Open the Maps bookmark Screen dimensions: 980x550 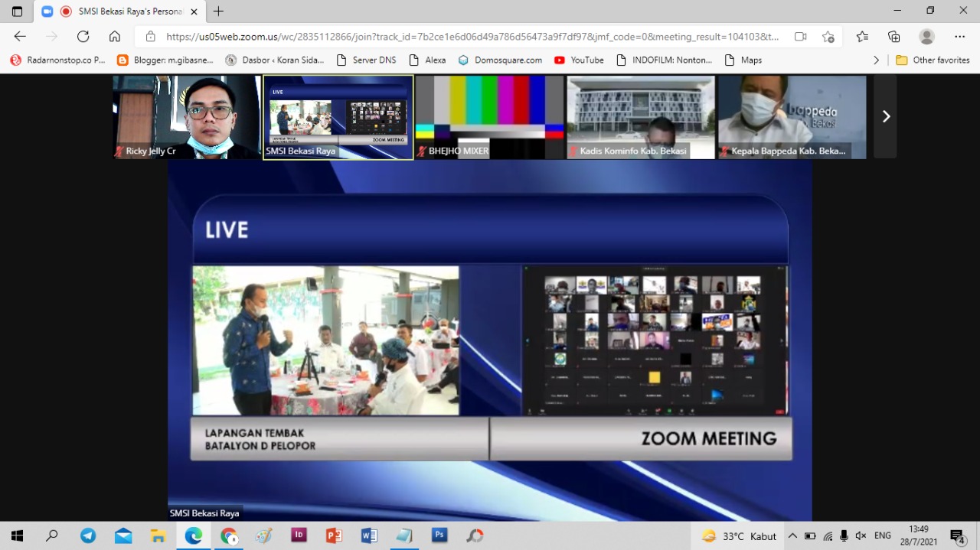(x=742, y=60)
